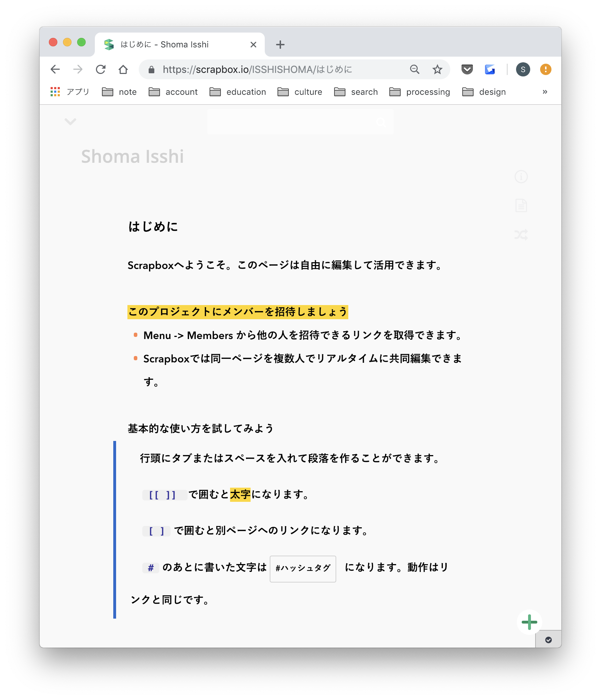601x700 pixels.
Task: Click the text で囲むと別ページへのリンクになります
Action: [271, 530]
